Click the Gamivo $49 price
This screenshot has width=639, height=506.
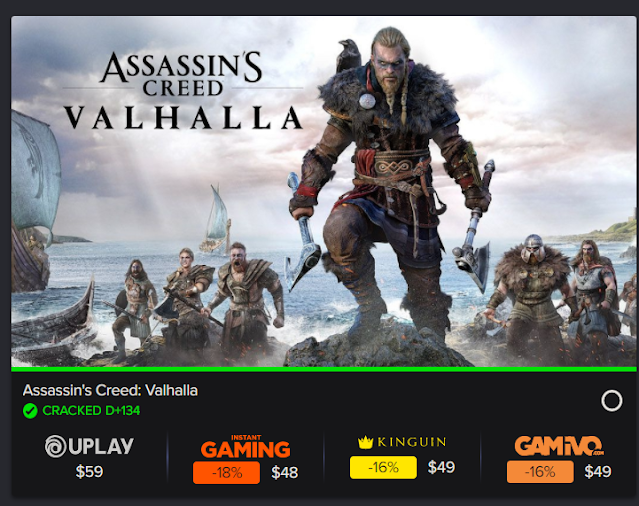(598, 472)
